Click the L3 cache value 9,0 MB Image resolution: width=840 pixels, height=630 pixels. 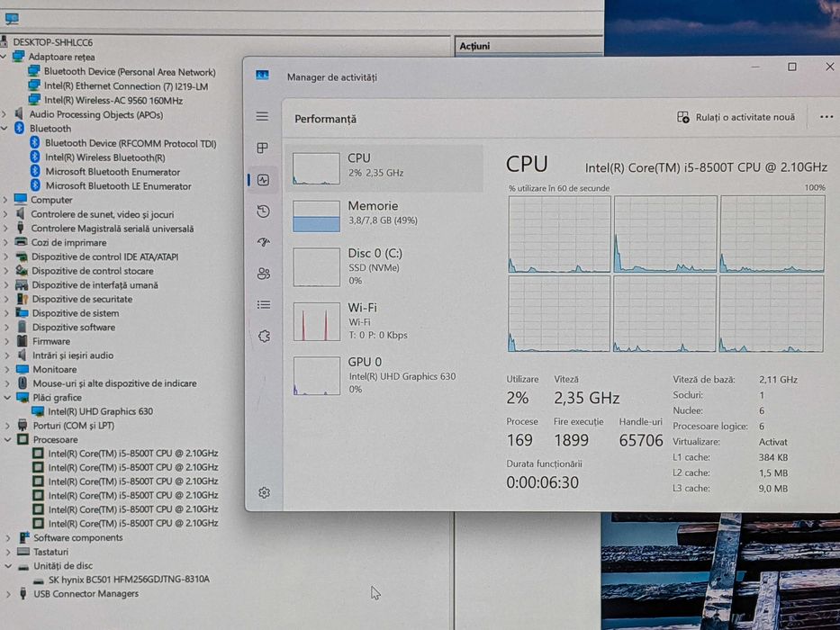[x=773, y=489]
